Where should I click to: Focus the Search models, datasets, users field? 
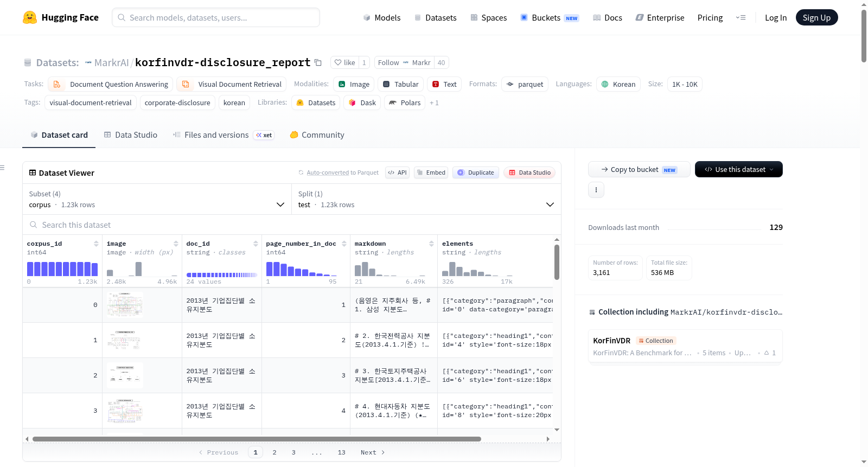click(216, 18)
